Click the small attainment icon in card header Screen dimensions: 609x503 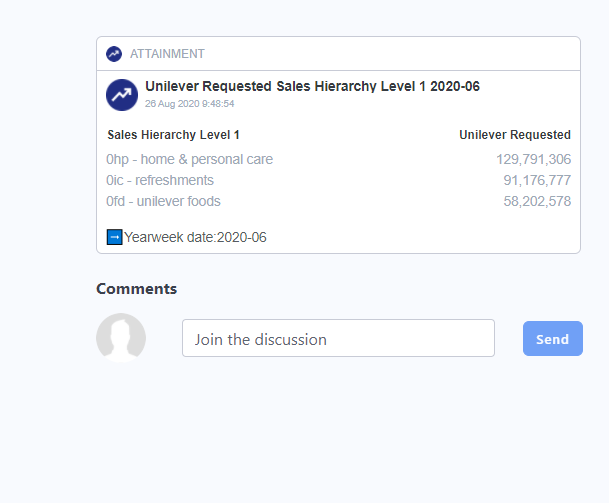pyautogui.click(x=114, y=54)
